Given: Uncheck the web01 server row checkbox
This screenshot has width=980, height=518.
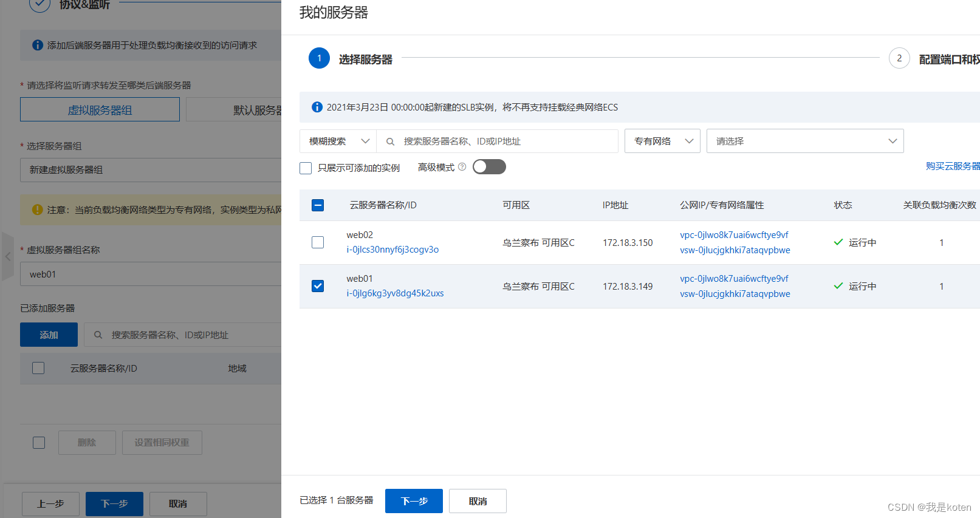Looking at the screenshot, I should (318, 286).
